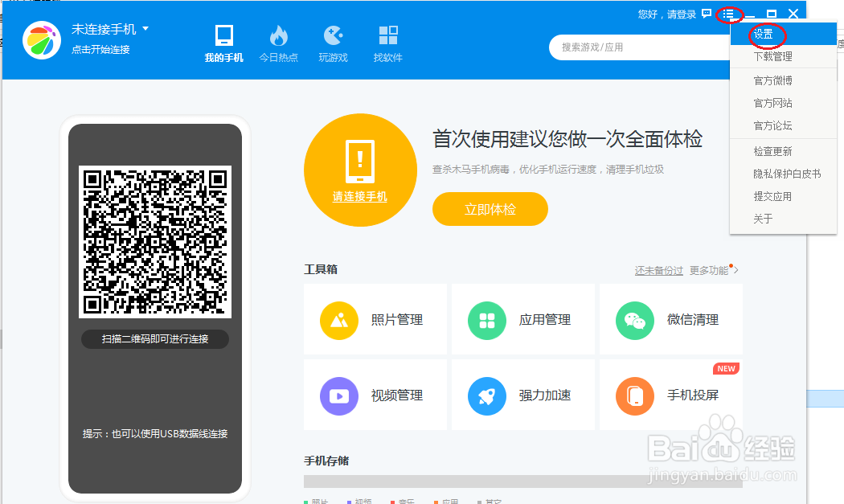Click the 提示：也可以使用USB数据线连接 text
This screenshot has width=844, height=504.
click(155, 434)
